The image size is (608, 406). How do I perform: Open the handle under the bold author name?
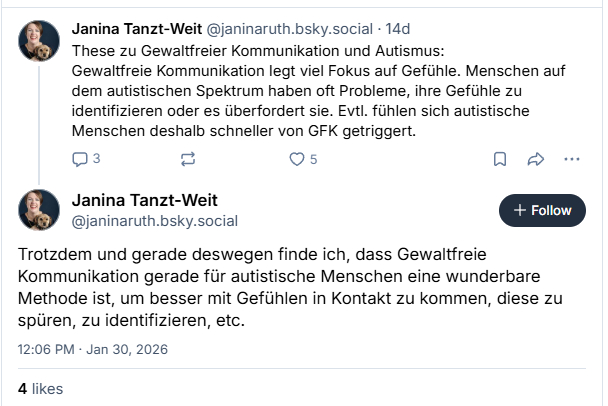[154, 220]
